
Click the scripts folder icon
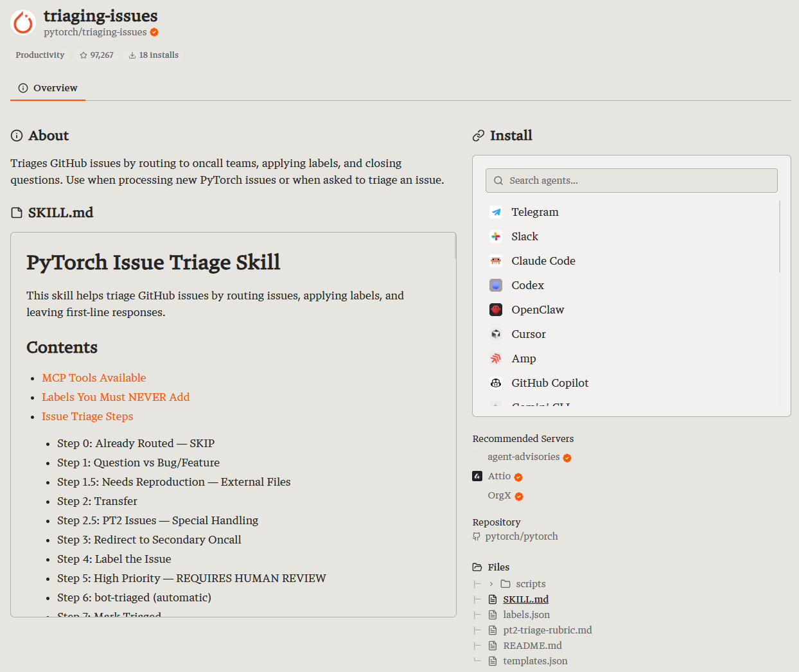tap(505, 584)
